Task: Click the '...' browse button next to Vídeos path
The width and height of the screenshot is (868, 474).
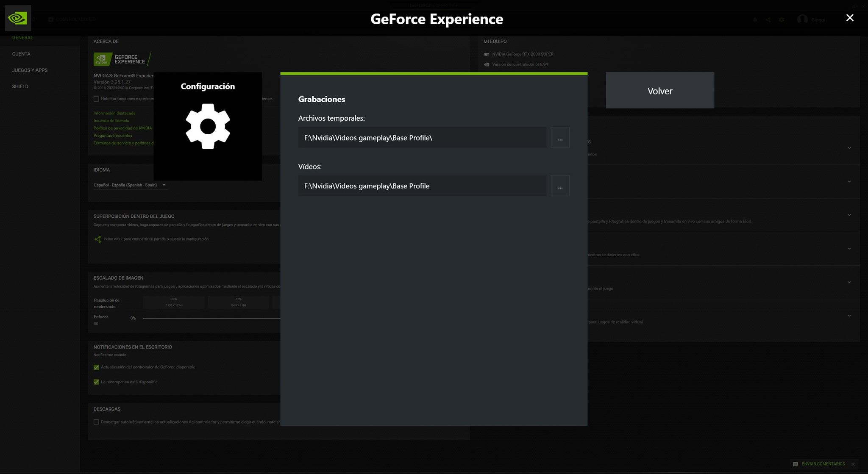Action: (560, 186)
